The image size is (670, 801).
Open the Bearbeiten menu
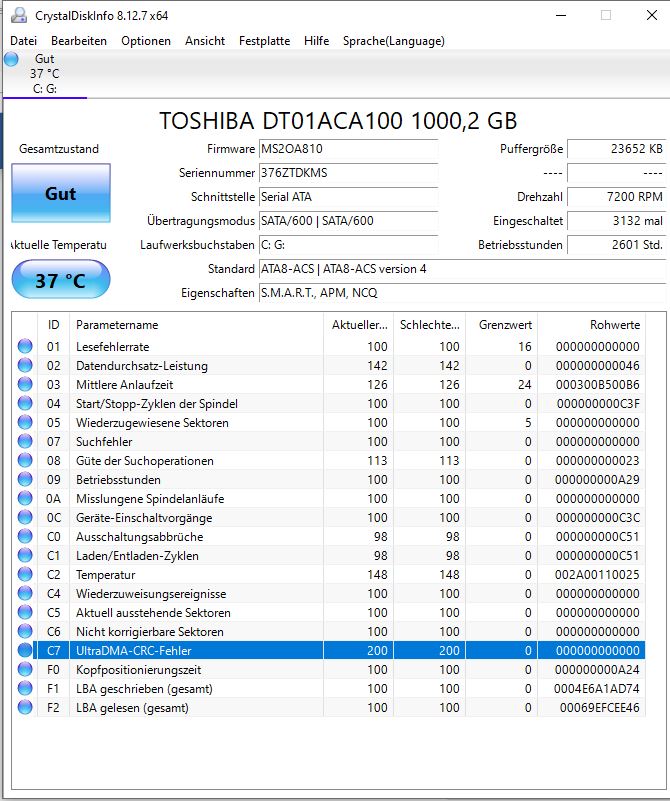tap(79, 41)
